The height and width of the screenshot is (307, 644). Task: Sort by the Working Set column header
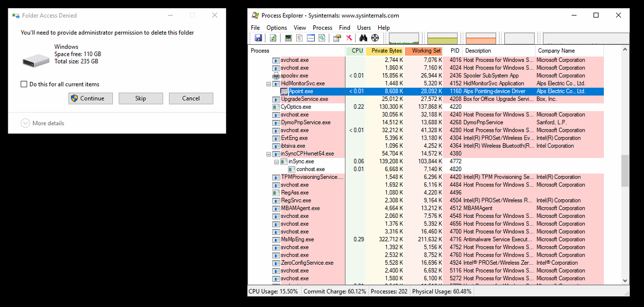(424, 51)
